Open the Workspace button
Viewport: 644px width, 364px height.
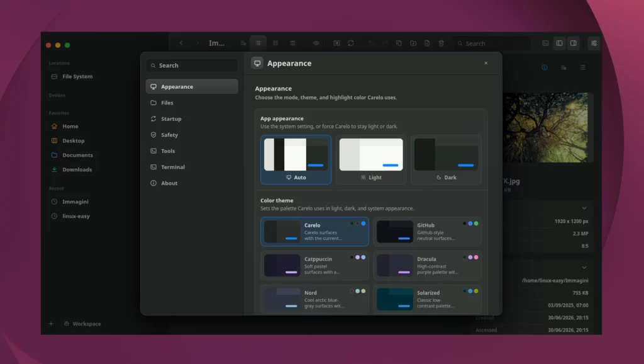[82, 324]
